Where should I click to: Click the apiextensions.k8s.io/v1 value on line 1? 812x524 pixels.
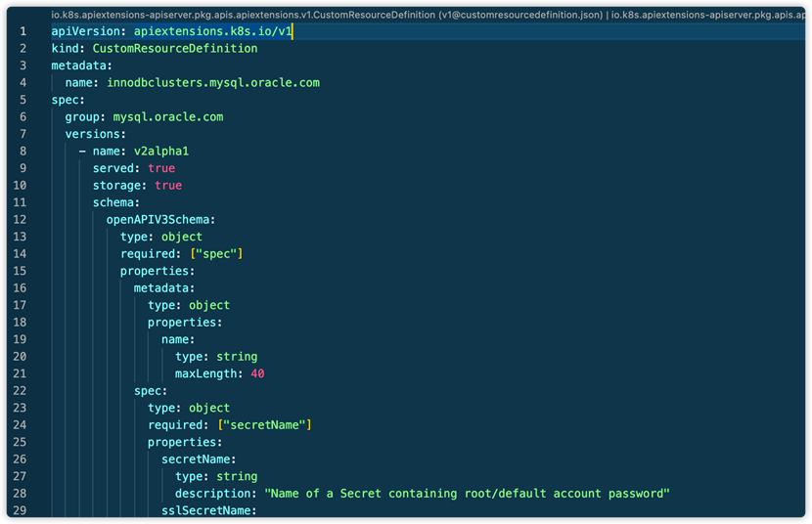click(x=213, y=31)
